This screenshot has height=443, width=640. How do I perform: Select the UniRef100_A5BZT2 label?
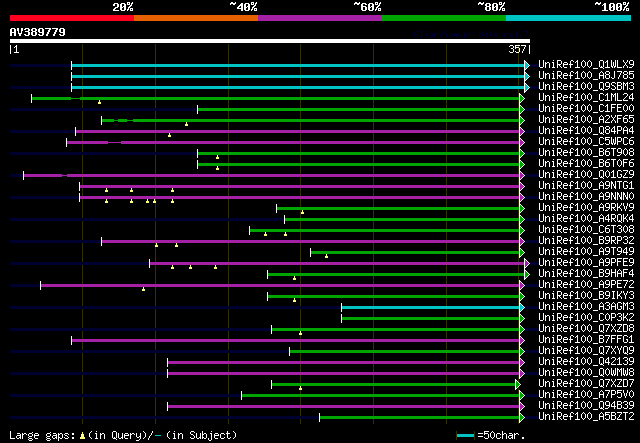(x=586, y=416)
